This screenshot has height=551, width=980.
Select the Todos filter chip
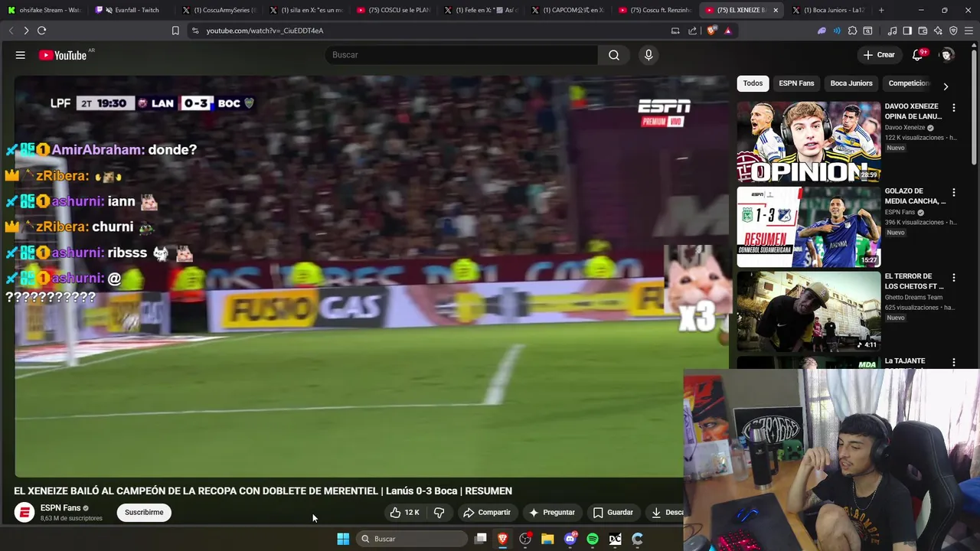tap(753, 83)
